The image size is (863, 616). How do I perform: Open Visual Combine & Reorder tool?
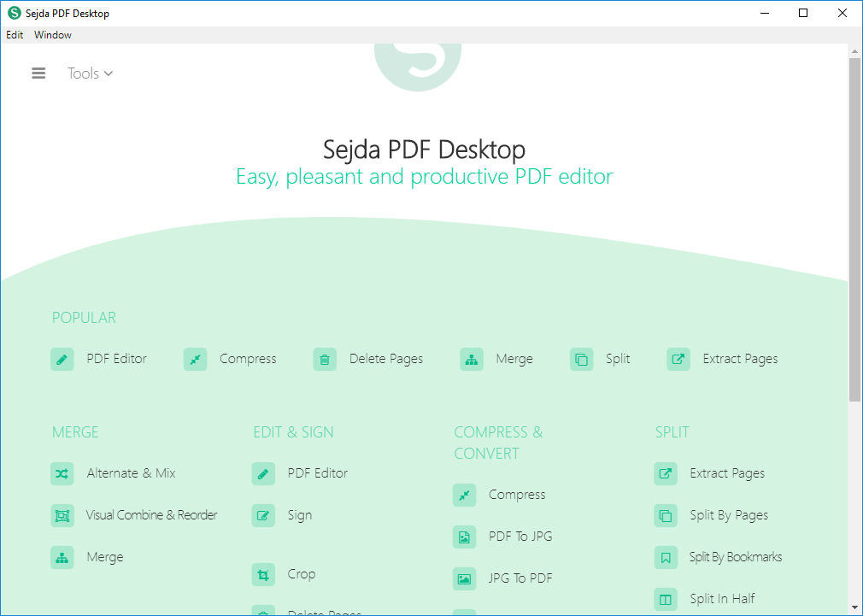pyautogui.click(x=151, y=515)
